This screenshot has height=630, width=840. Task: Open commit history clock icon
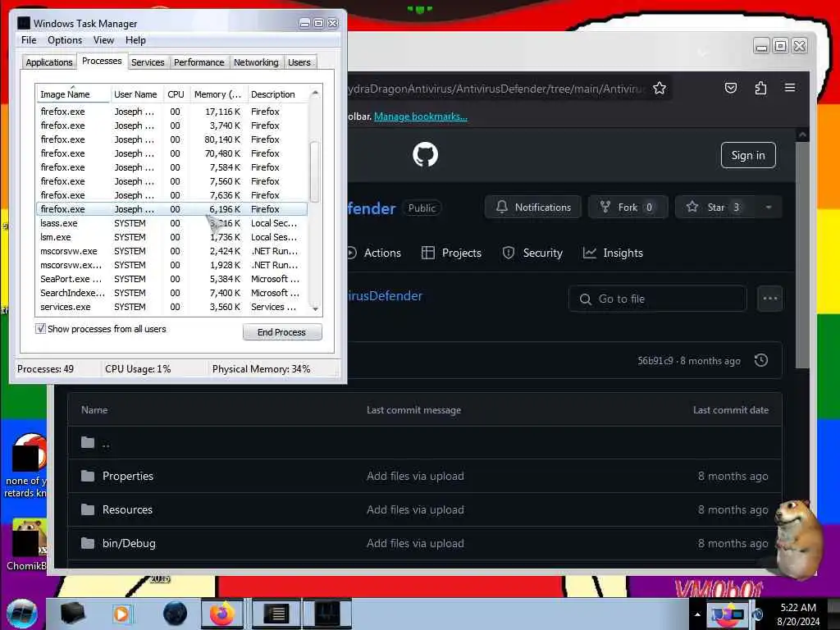tap(761, 361)
